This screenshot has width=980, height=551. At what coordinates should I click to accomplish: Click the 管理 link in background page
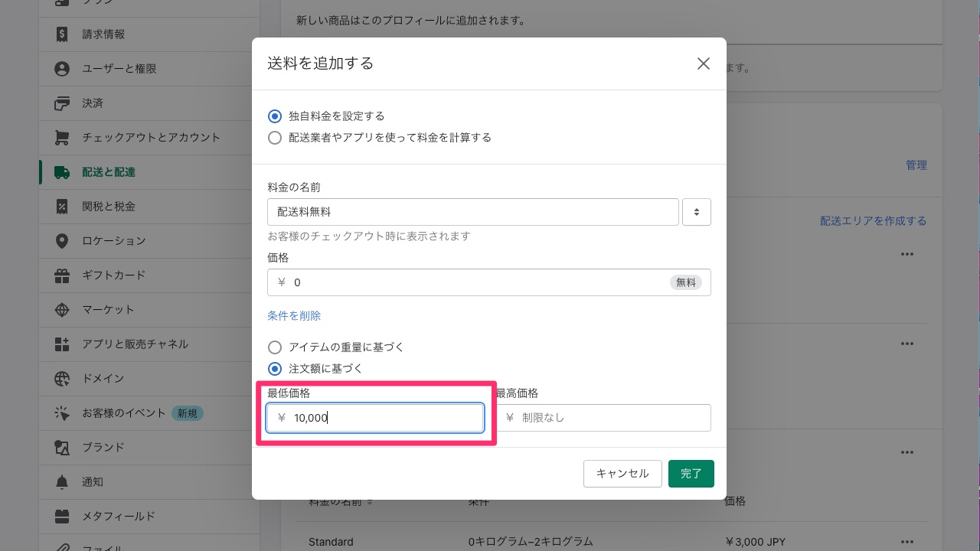[x=916, y=165]
